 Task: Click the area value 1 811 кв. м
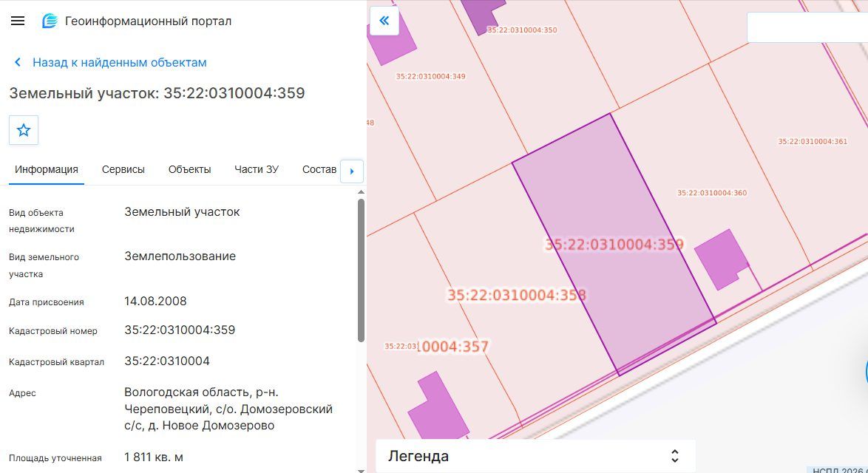154,457
